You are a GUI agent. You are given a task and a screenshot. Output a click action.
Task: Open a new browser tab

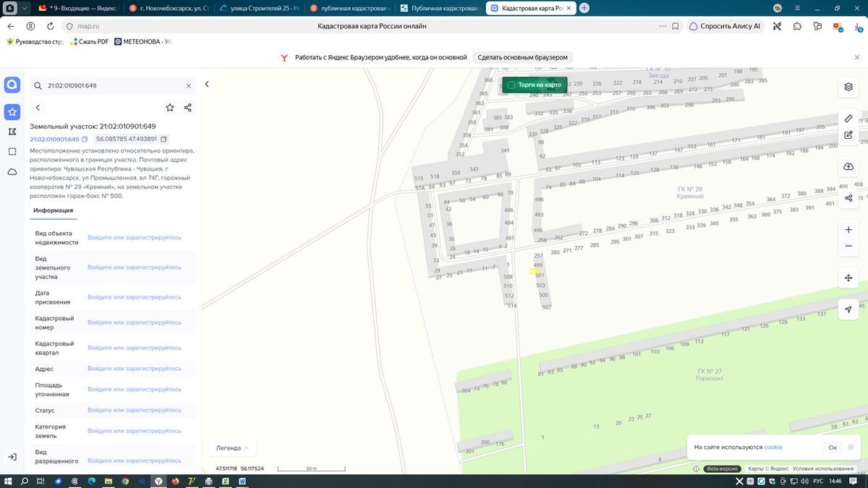pos(584,8)
